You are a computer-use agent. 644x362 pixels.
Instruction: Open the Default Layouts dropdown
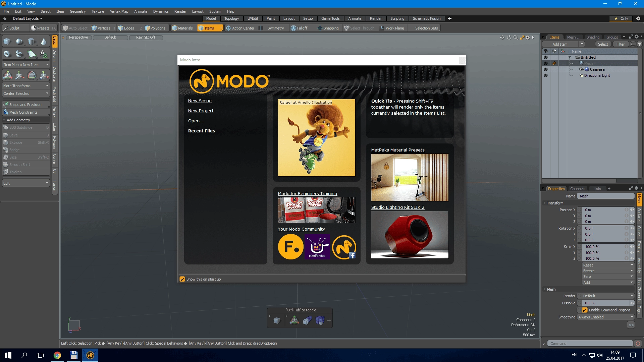(x=28, y=18)
